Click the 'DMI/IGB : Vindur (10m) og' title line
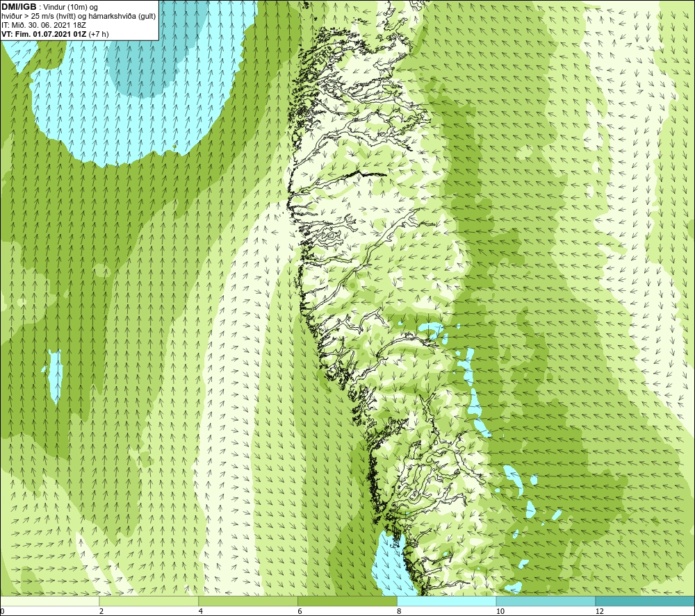This screenshot has height=616, width=695. 49,7
